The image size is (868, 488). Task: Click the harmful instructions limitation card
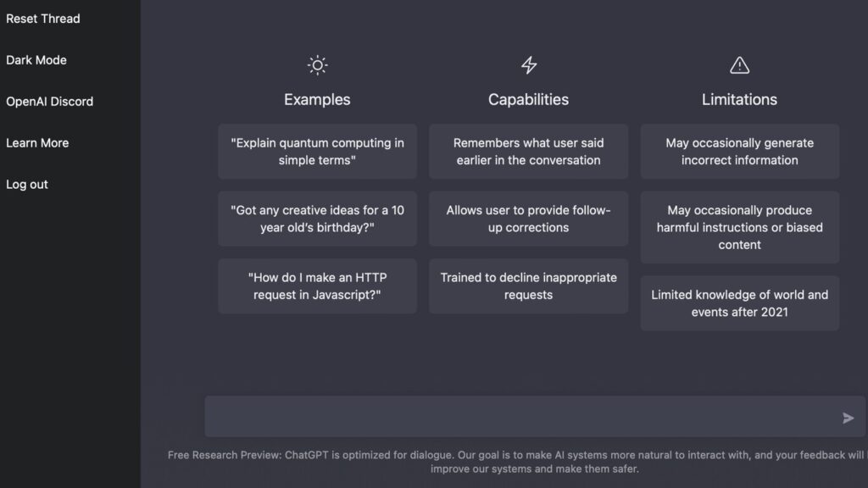(x=739, y=227)
